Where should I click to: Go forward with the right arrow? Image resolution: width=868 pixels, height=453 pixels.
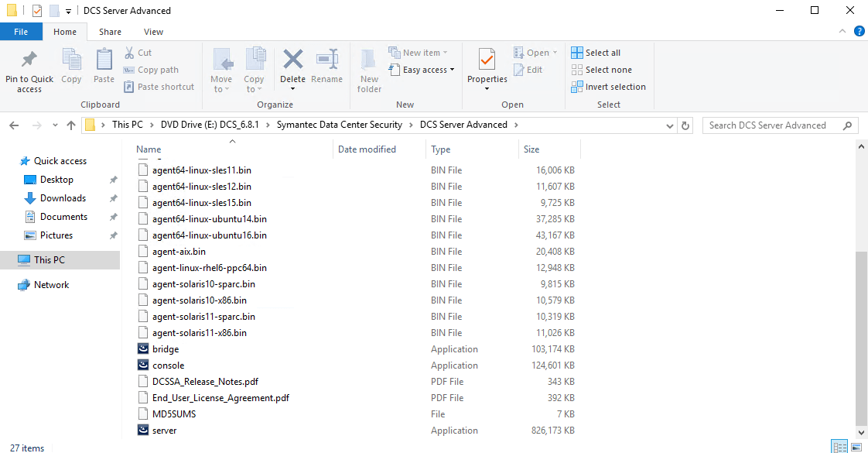[36, 125]
